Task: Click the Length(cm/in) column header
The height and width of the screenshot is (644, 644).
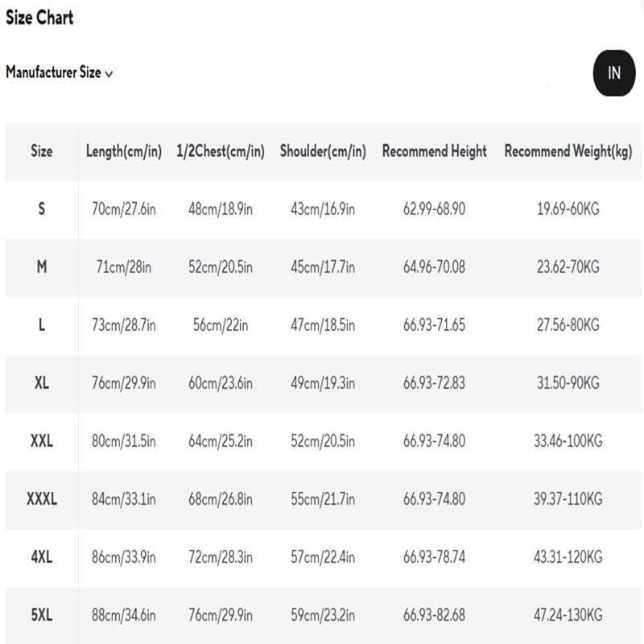Action: pos(124,151)
